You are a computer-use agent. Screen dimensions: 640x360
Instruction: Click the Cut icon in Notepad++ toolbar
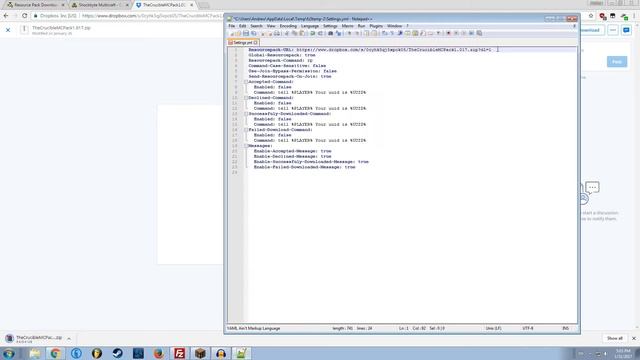[287, 33]
